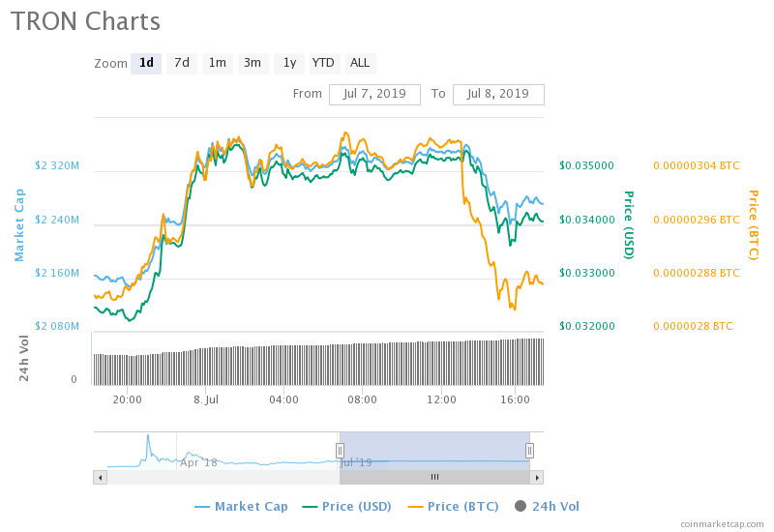This screenshot has width=774, height=532.
Task: Edit the From date field
Action: pyautogui.click(x=374, y=94)
